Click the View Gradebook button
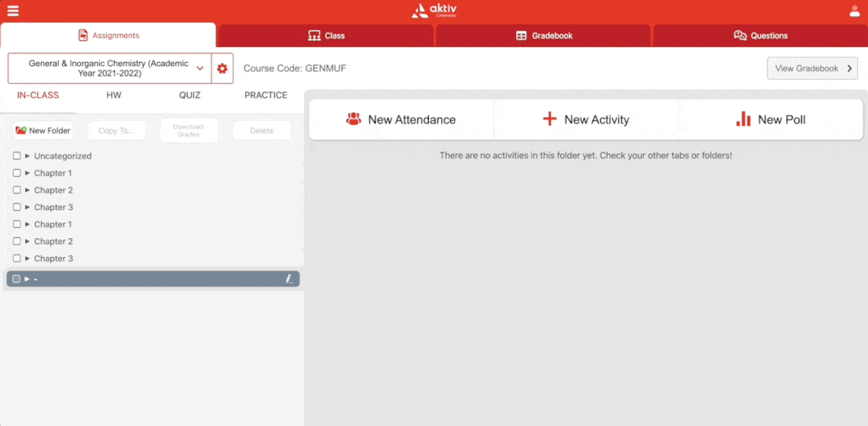The image size is (868, 426). (x=813, y=68)
